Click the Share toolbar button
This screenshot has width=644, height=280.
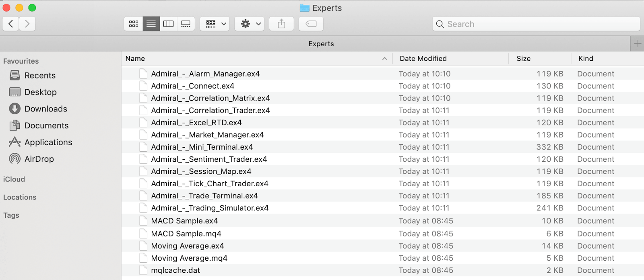click(x=281, y=24)
